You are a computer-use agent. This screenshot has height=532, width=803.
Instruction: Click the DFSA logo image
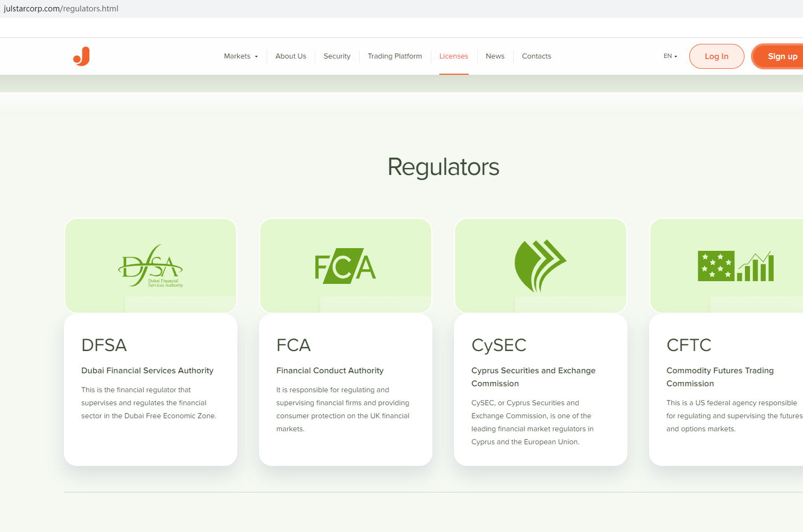[x=151, y=266]
